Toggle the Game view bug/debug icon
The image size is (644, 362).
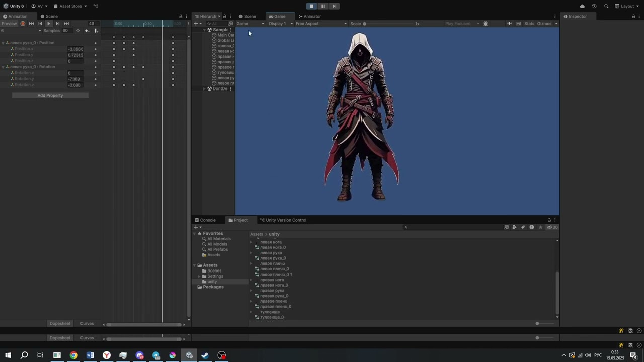(x=485, y=24)
